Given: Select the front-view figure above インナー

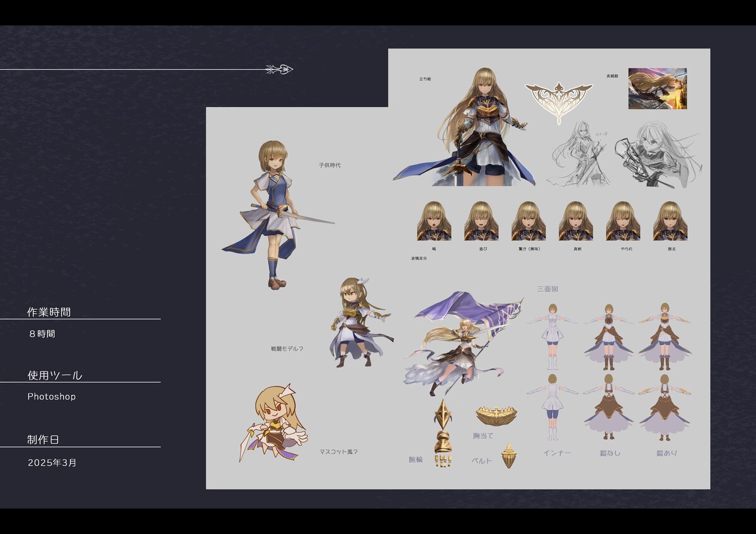Looking at the screenshot, I should click(x=553, y=336).
